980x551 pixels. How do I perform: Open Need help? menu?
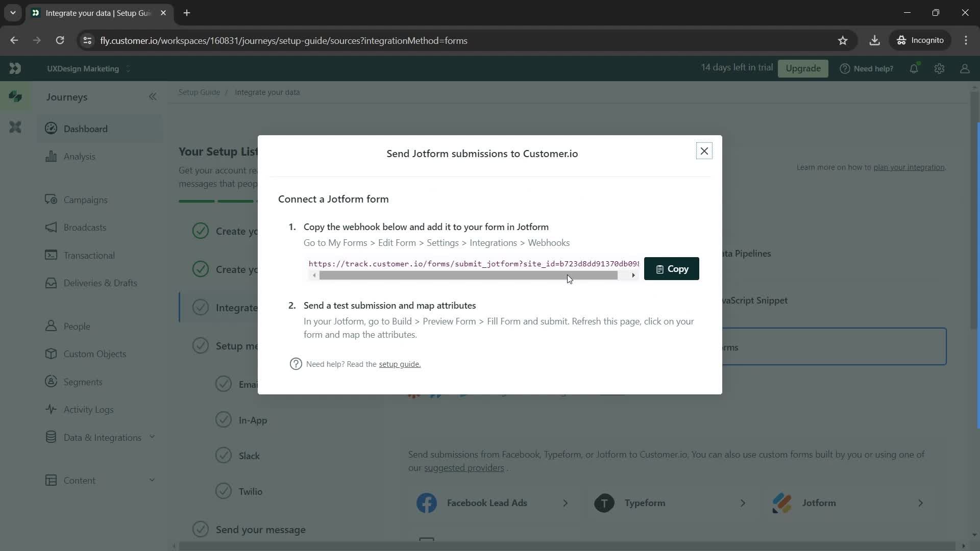866,69
